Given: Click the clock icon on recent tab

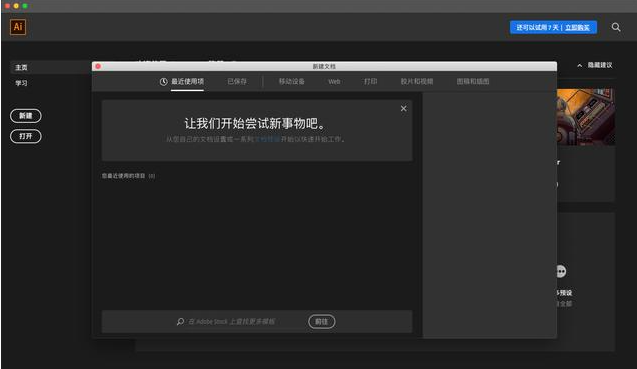Looking at the screenshot, I should [x=163, y=82].
